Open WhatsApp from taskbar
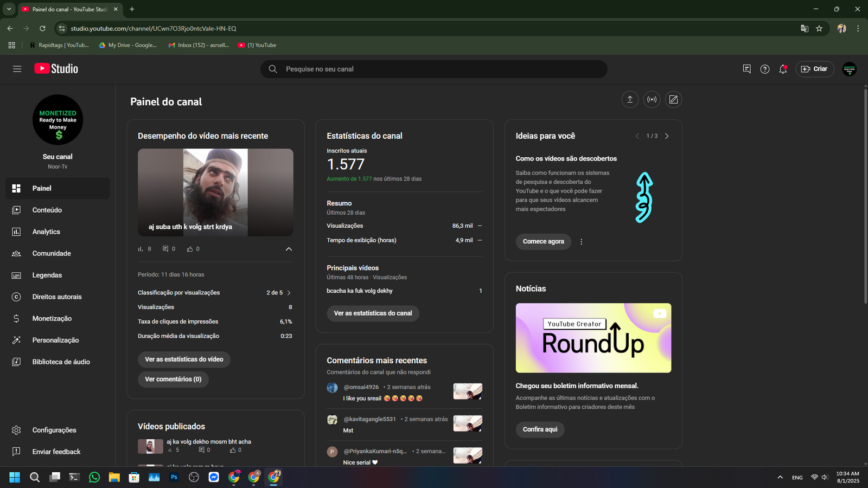868x488 pixels. (94, 477)
